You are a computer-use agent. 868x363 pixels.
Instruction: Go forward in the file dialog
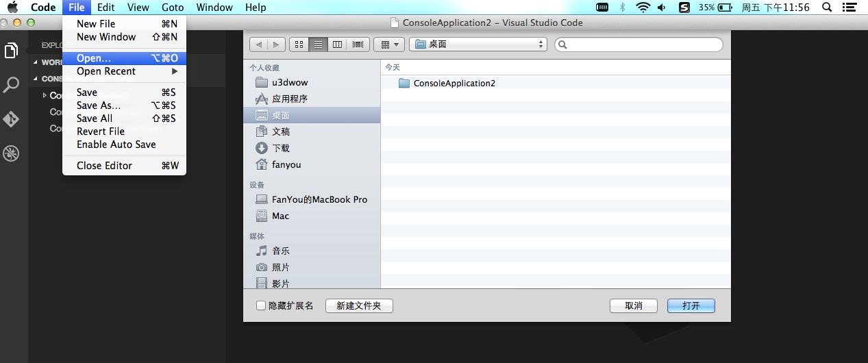(276, 45)
